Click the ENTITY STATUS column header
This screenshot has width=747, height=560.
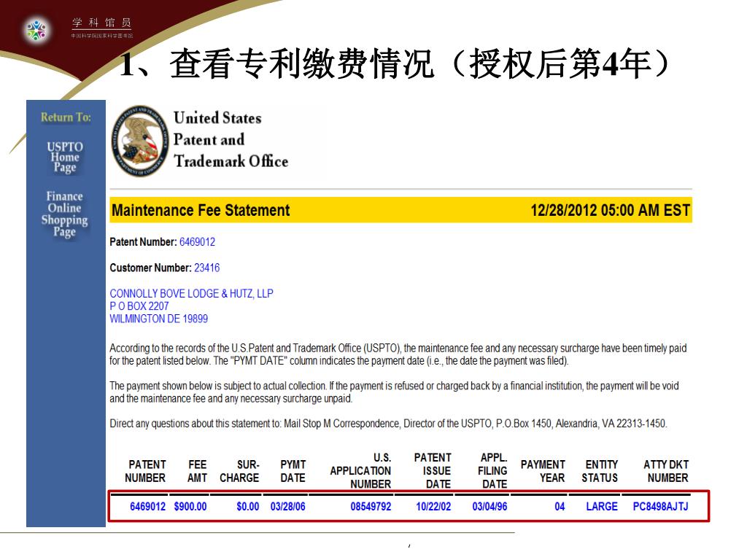[x=600, y=471]
